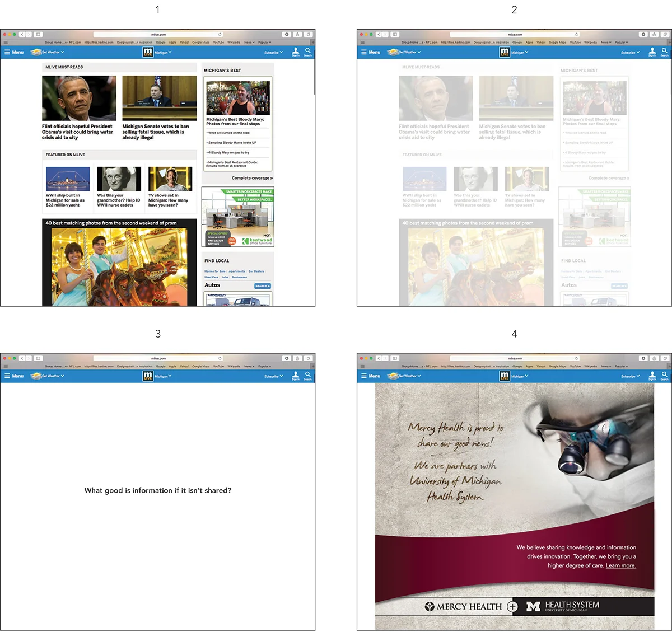Click the Search magnifier icon in screenshot 4
Image resolution: width=672 pixels, height=632 pixels.
coord(664,374)
